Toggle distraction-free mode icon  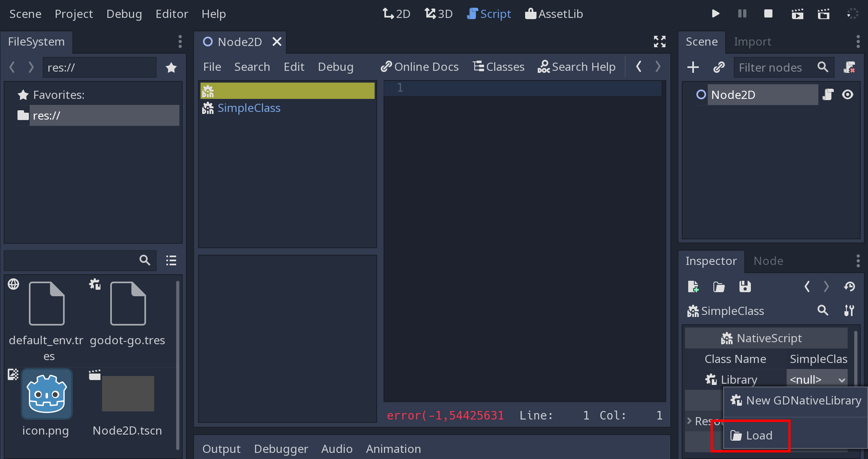pyautogui.click(x=659, y=42)
